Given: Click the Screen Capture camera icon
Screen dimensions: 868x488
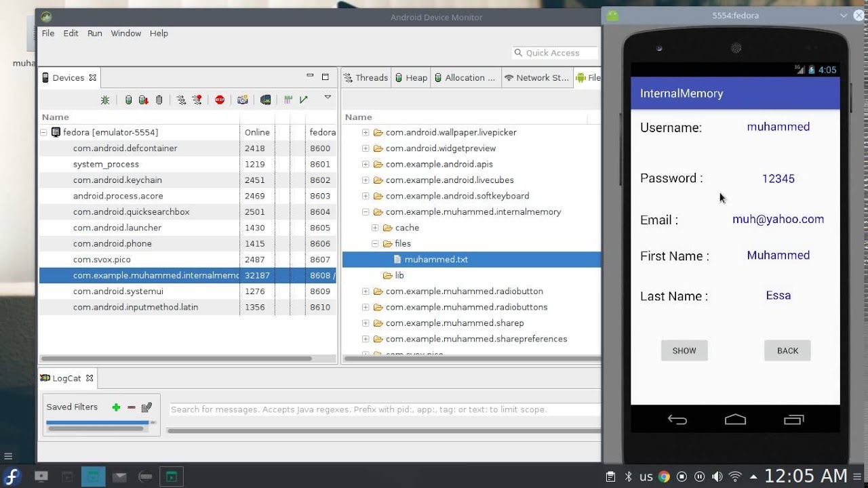Looking at the screenshot, I should tap(243, 100).
